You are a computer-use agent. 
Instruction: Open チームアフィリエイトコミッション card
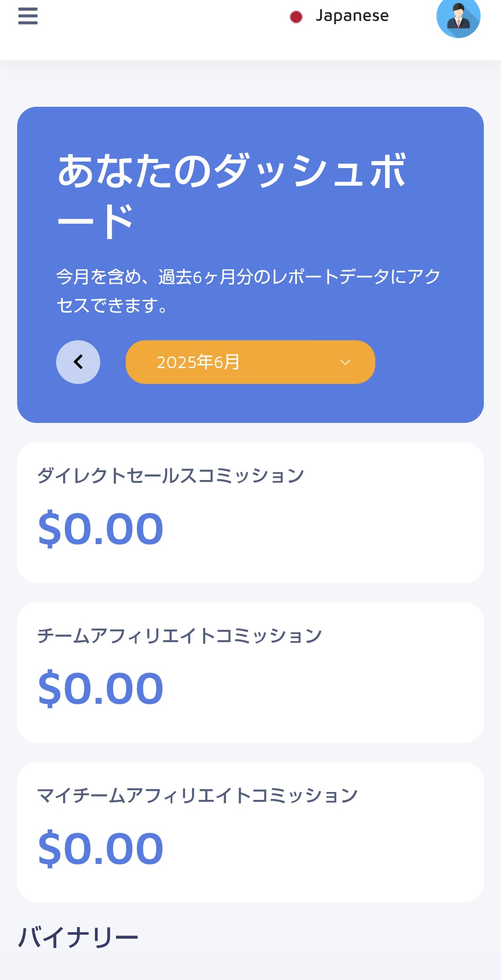click(250, 673)
